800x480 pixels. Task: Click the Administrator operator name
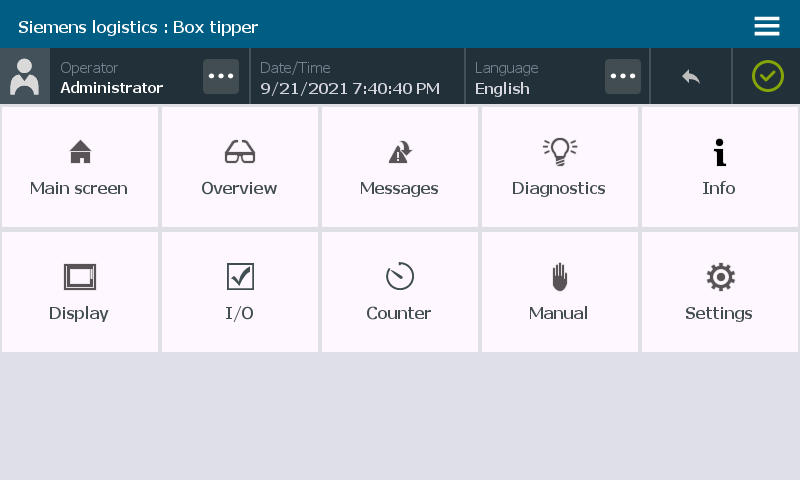(111, 88)
